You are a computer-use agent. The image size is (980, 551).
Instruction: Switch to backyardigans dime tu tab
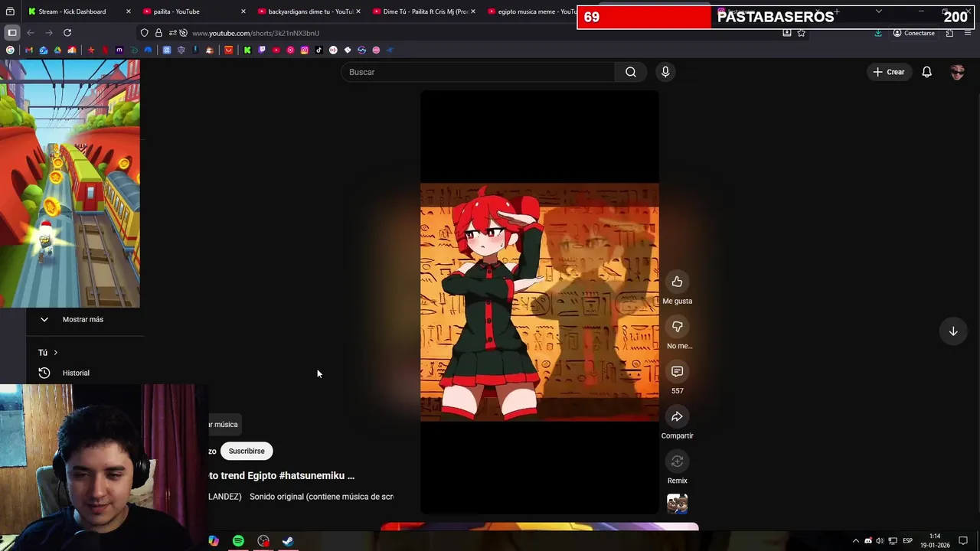click(x=310, y=11)
